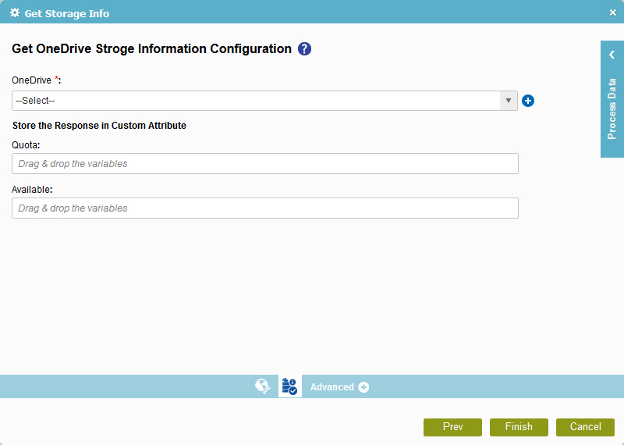Screen dimensions: 624x445
Task: Open the OneDrive --Select-- dropdown
Action: [265, 101]
